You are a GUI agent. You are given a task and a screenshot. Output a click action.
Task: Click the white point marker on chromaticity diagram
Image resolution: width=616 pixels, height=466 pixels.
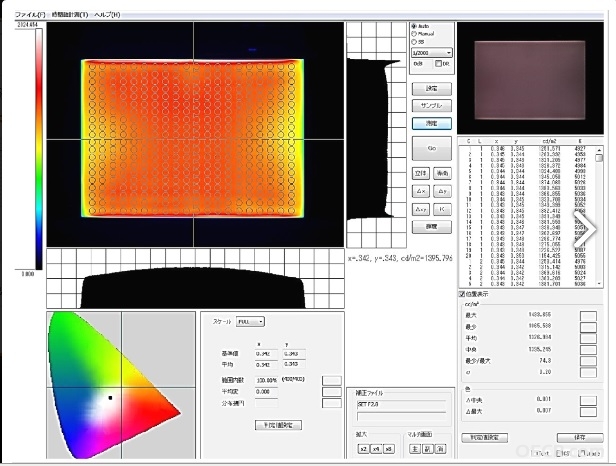pos(110,398)
